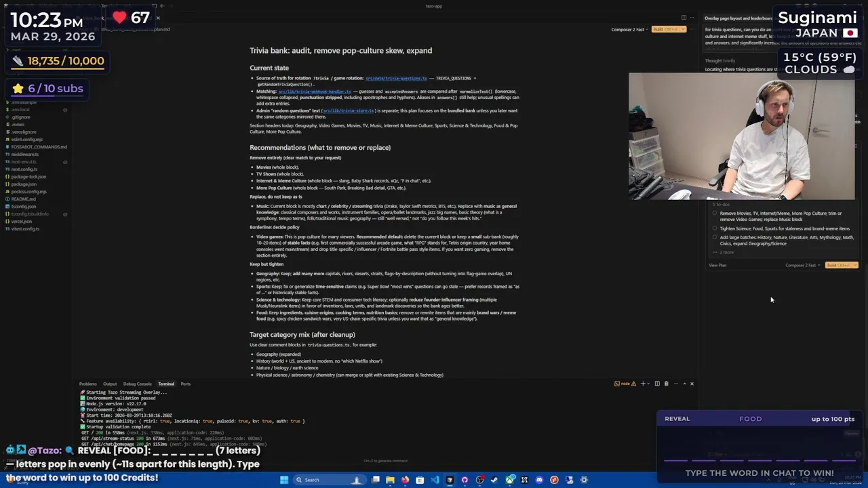The width and height of the screenshot is (868, 488).
Task: Open .gitignore in the file explorer
Action: click(x=20, y=117)
